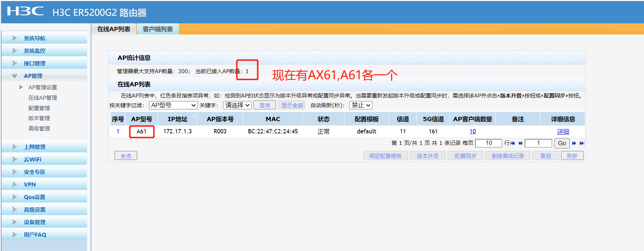Click the 显示全部 button

(x=292, y=105)
